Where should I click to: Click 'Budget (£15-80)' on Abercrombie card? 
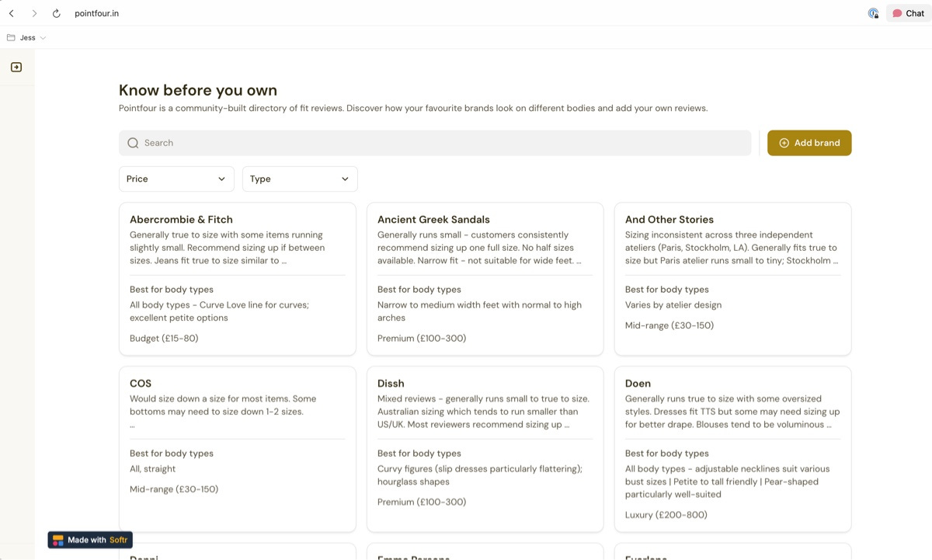164,339
